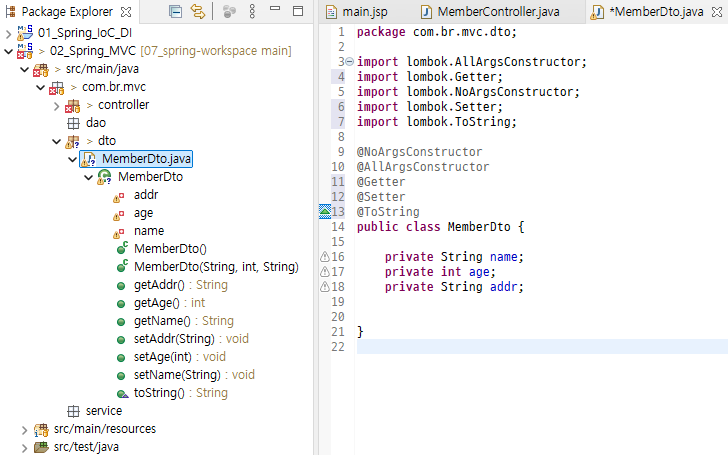Click line number 20 in the gutter
728x455 pixels.
pyautogui.click(x=338, y=317)
